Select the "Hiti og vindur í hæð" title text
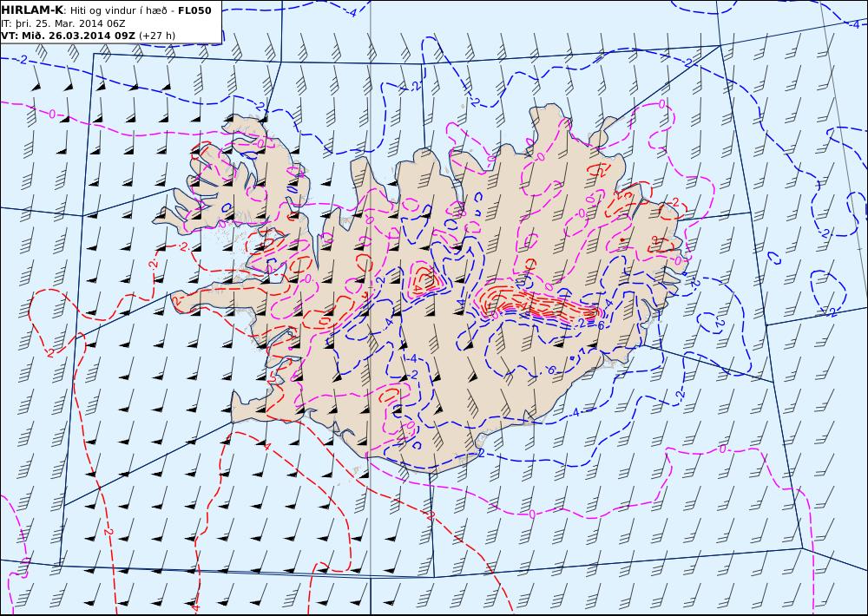Screen dimensions: 868x616 (x=119, y=10)
